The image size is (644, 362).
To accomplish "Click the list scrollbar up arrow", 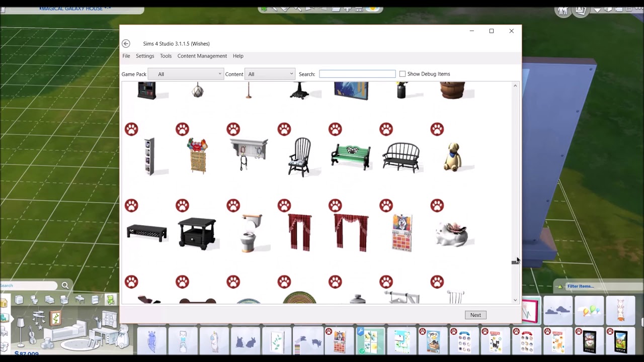I will click(515, 86).
